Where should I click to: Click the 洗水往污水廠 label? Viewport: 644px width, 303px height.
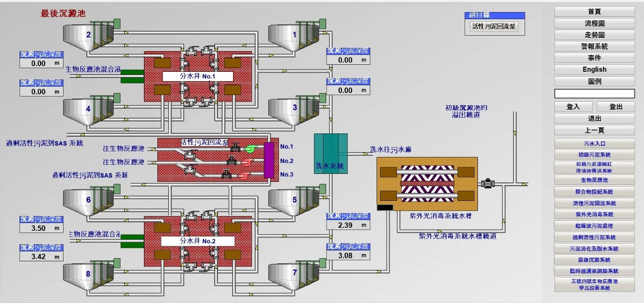point(390,149)
